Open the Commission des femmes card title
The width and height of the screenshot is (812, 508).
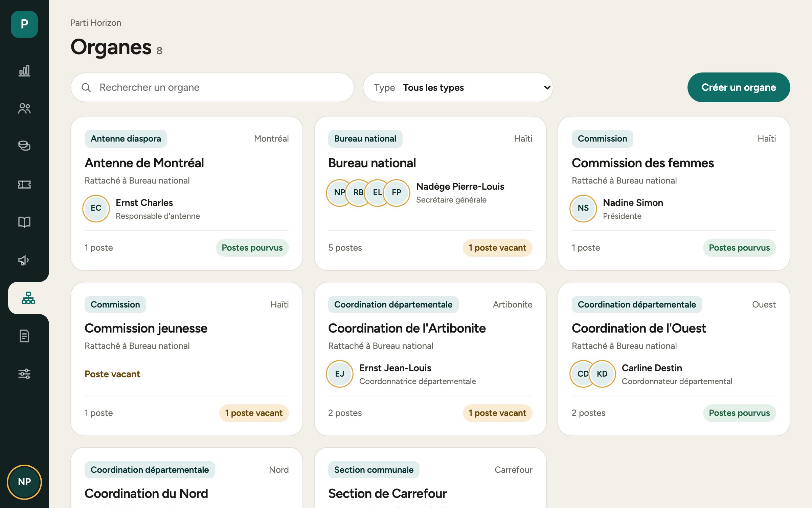643,163
